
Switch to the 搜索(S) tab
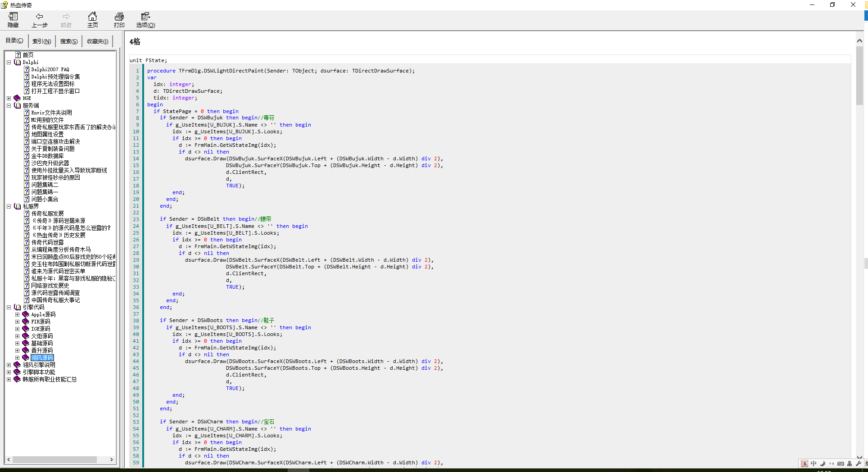pyautogui.click(x=68, y=41)
